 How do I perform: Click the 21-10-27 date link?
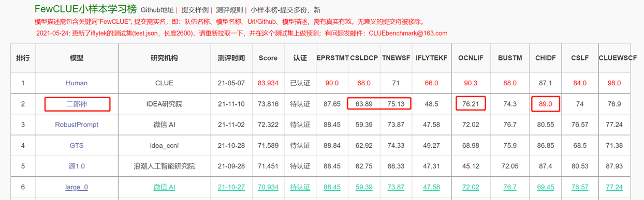[x=231, y=187]
